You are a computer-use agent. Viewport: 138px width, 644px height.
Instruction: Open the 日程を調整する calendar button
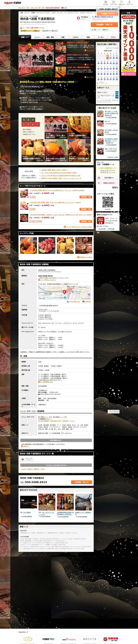tap(107, 178)
